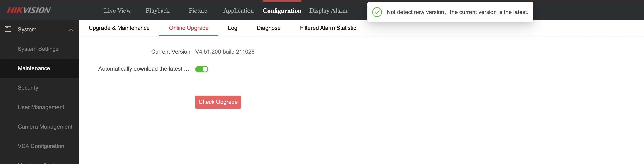
Task: Click the green success checkmark icon
Action: pos(377,12)
